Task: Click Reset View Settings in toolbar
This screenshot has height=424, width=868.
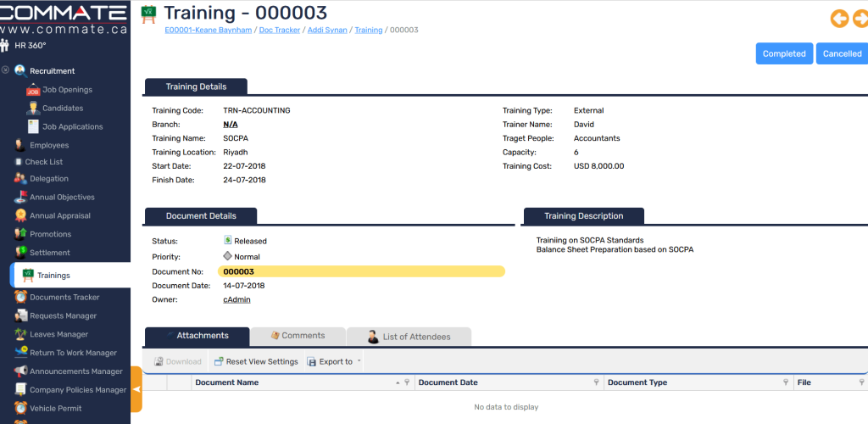Action: (x=255, y=362)
